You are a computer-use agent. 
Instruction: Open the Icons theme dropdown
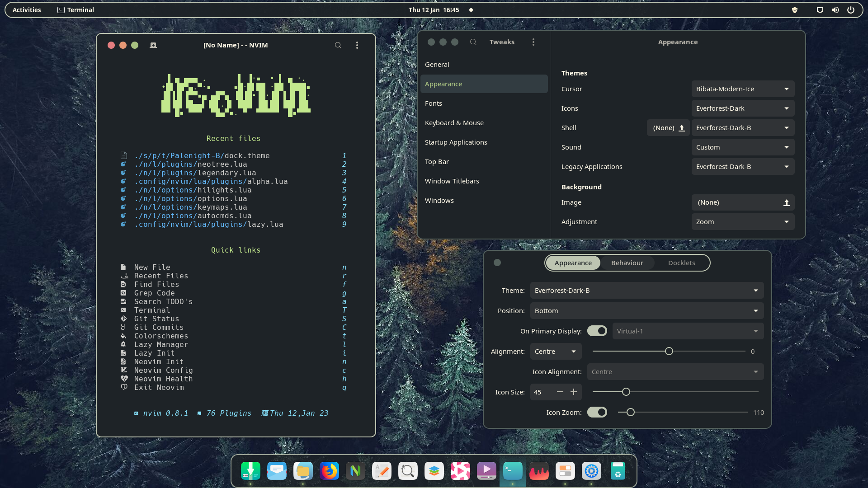coord(743,108)
